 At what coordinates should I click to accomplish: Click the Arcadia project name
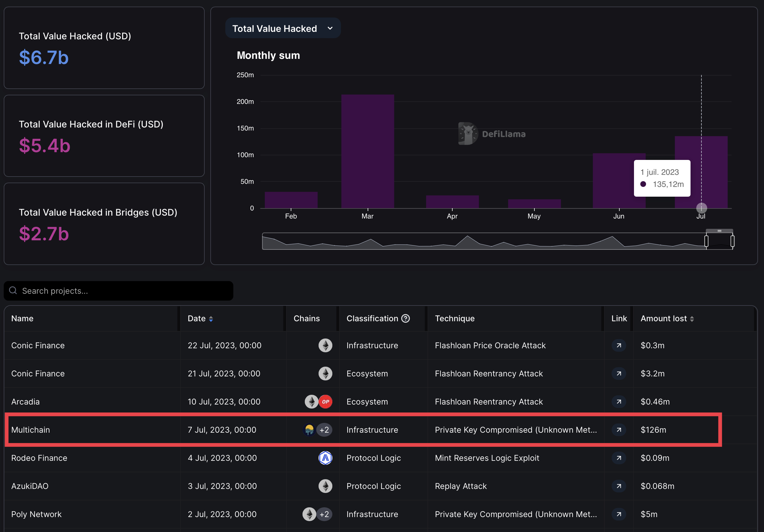(25, 402)
